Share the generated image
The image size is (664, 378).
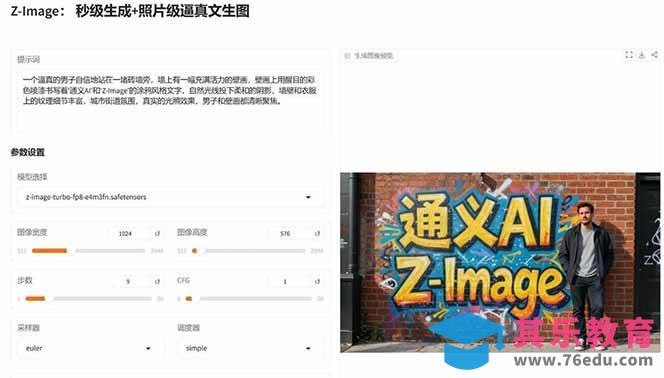(654, 55)
